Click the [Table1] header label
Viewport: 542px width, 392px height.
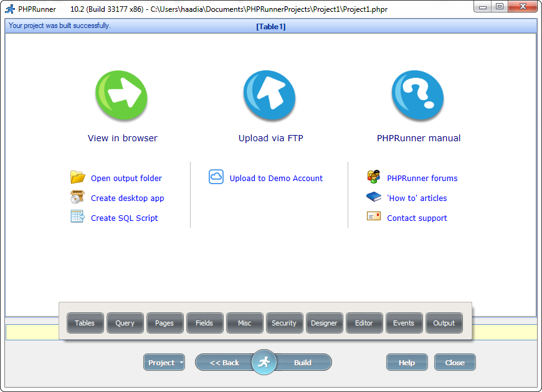point(270,27)
